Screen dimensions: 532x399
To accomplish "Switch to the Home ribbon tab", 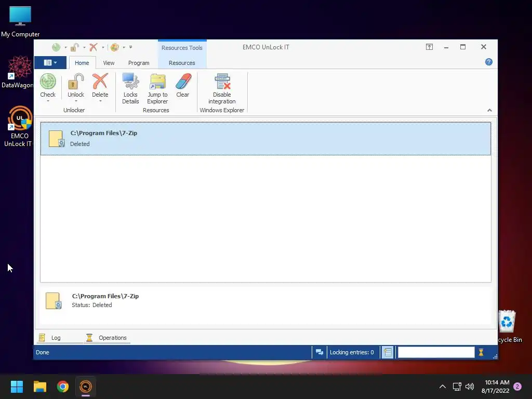I will coord(82,63).
